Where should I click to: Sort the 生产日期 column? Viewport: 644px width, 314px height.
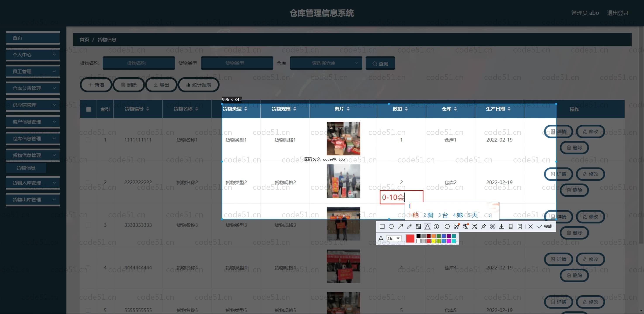click(x=509, y=109)
